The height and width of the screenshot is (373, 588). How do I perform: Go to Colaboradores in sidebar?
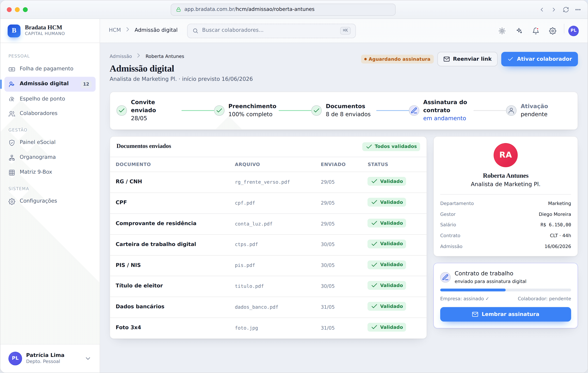[x=50, y=113]
